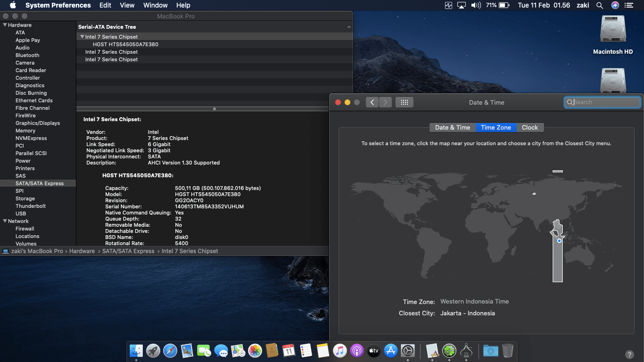Select NVMExpress in the sidebar
The height and width of the screenshot is (362, 644).
[x=31, y=138]
